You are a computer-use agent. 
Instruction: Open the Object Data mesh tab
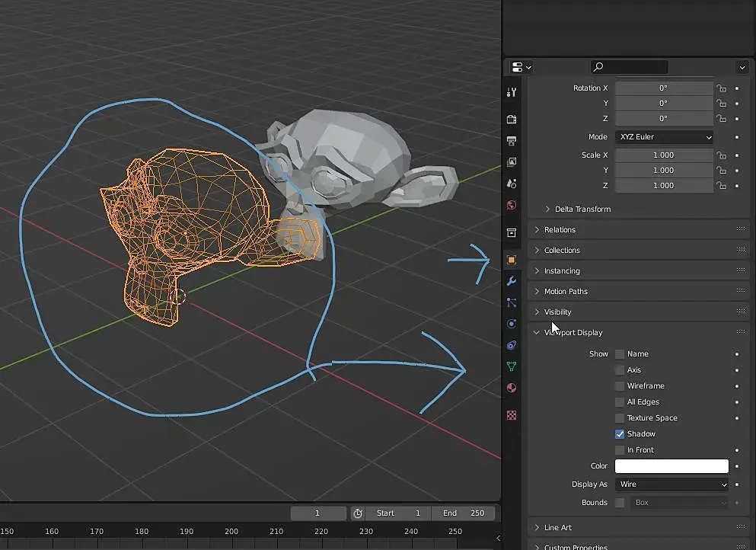coord(512,366)
